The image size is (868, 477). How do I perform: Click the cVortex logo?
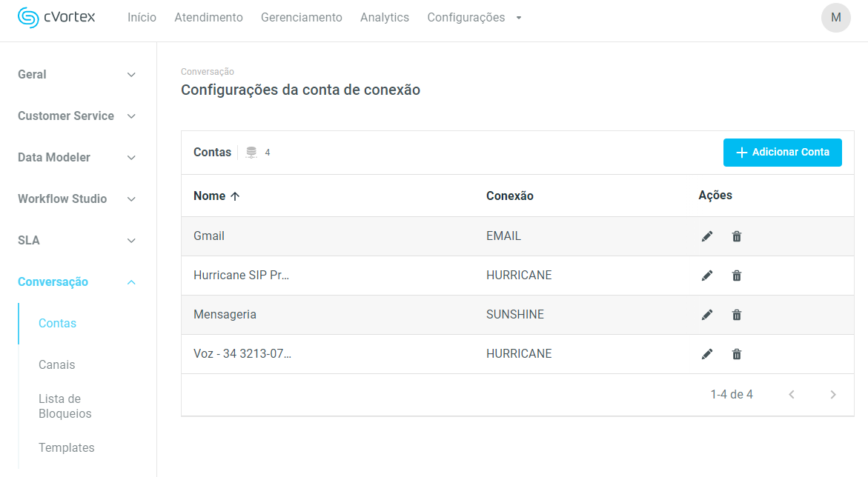pos(56,18)
